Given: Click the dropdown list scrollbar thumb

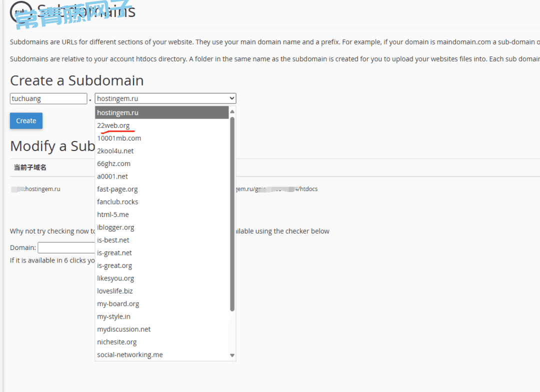Looking at the screenshot, I should coord(232,214).
